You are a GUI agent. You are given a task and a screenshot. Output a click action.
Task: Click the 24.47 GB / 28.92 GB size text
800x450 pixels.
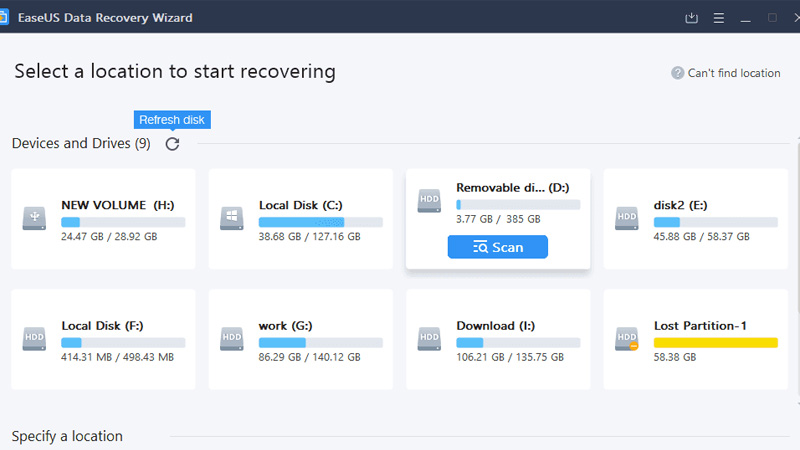pos(109,237)
